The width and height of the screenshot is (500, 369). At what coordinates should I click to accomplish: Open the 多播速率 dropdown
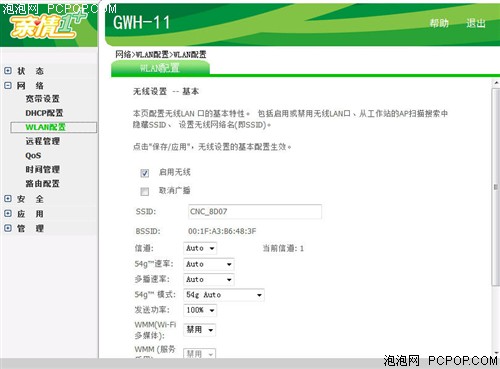pyautogui.click(x=209, y=279)
